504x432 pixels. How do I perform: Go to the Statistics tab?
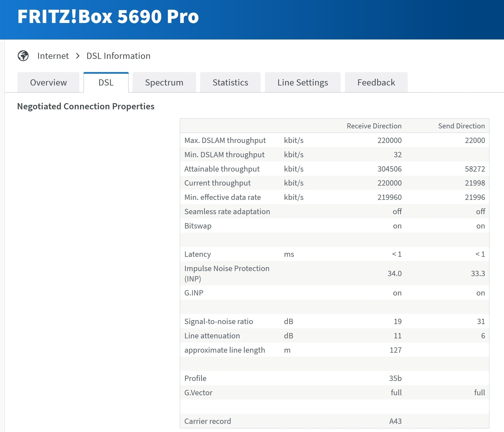[x=230, y=82]
